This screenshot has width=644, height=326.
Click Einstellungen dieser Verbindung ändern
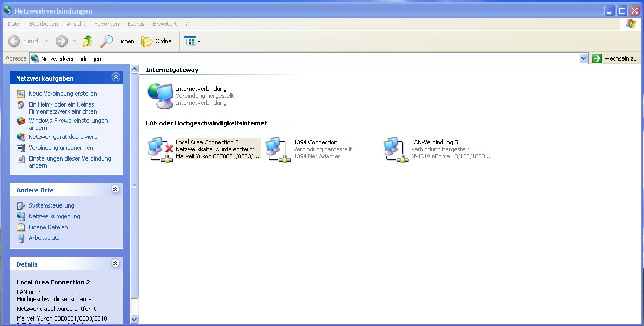pos(70,162)
